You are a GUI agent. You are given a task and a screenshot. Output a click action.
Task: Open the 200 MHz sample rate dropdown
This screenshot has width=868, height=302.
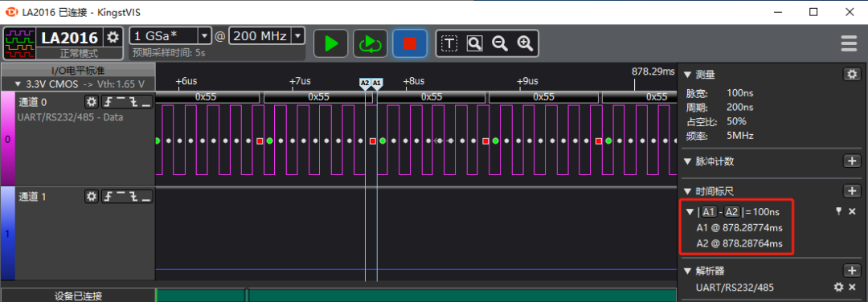coord(298,36)
